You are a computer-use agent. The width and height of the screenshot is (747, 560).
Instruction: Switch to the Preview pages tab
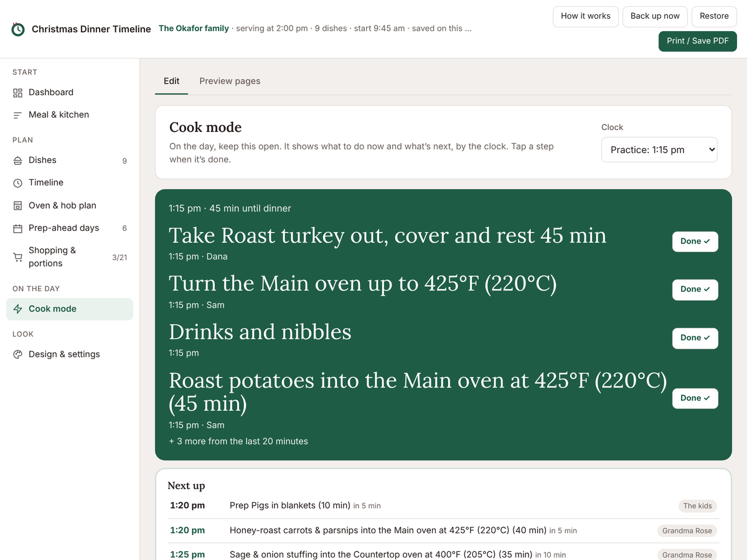point(230,81)
